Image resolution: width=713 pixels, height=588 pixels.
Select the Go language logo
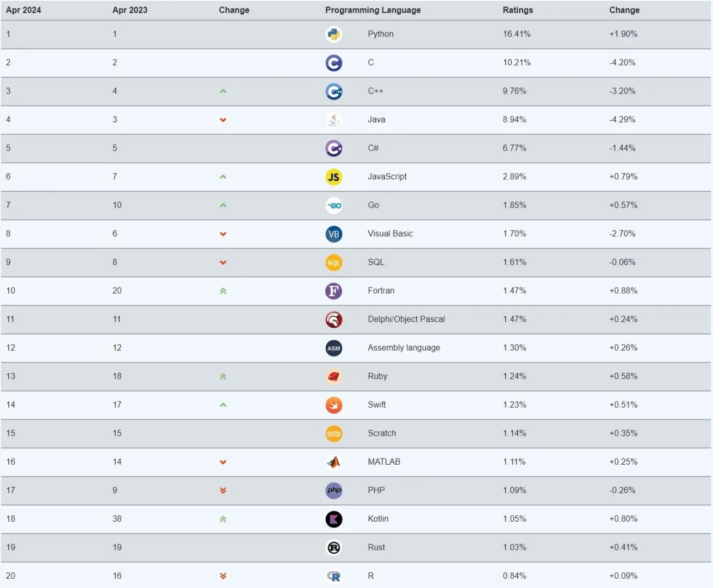[x=333, y=205]
